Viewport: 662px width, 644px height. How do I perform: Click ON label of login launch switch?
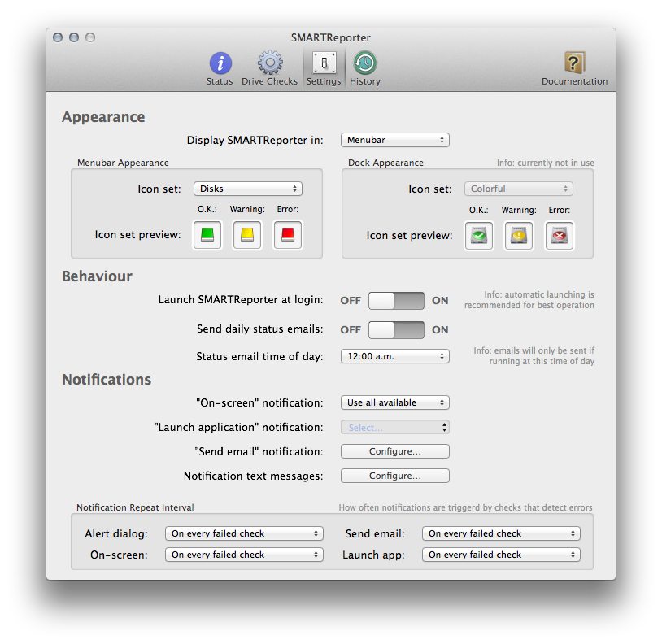point(440,301)
